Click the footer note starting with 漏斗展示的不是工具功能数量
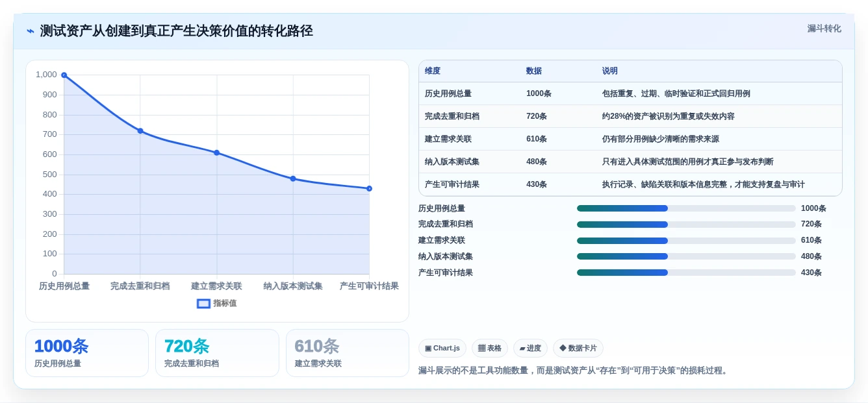Image resolution: width=868 pixels, height=403 pixels. point(574,371)
